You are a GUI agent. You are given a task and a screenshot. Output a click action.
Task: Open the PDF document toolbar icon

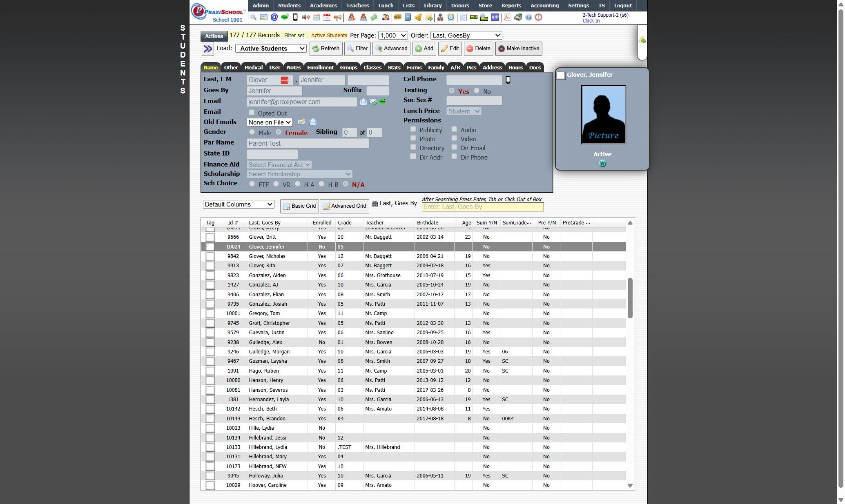coord(507,17)
